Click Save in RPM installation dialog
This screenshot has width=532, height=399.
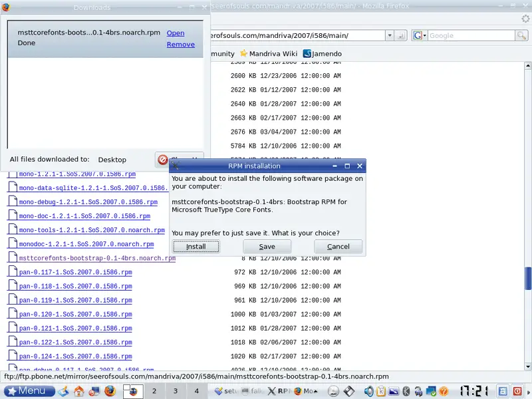point(267,247)
